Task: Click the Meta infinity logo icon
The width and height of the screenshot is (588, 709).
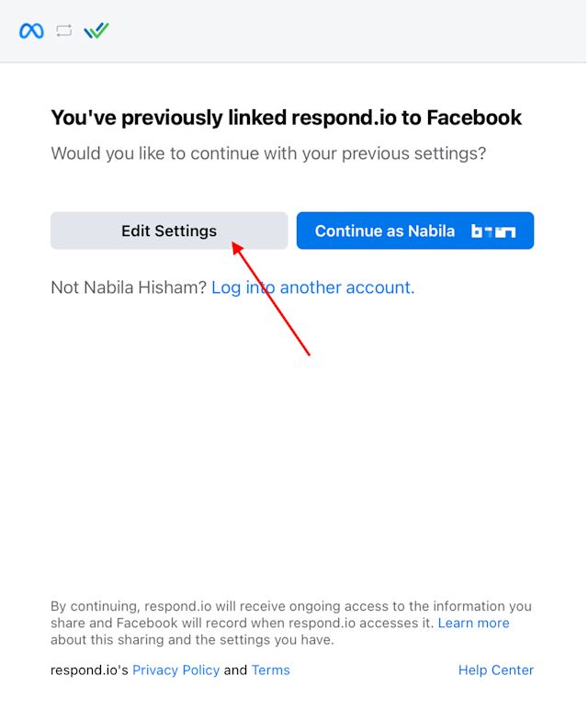Action: [x=31, y=30]
